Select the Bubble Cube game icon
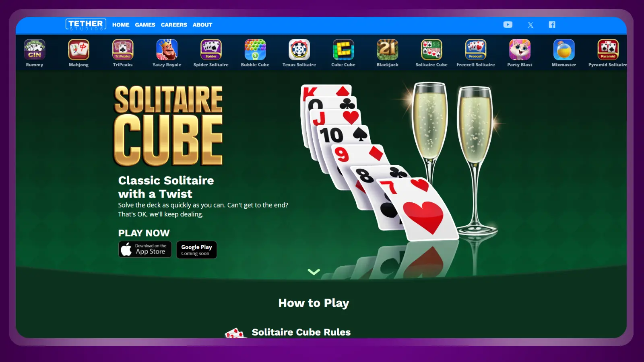The image size is (644, 362). point(255,50)
